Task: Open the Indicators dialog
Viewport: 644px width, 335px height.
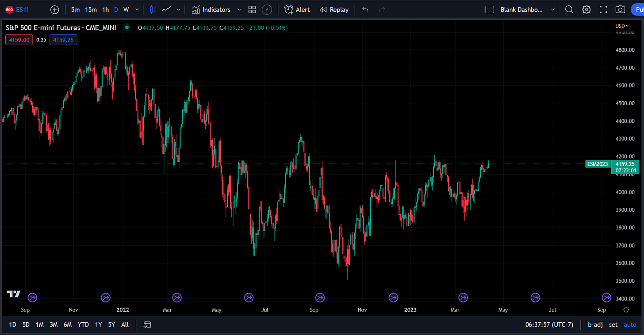Action: 211,9
